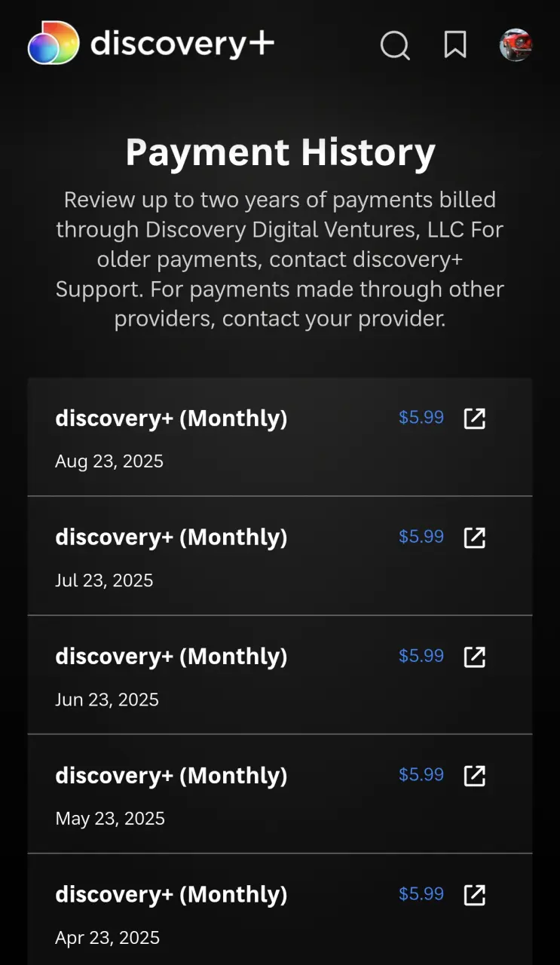The image size is (560, 965).
Task: Select the May 23, 2025 date text
Action: point(110,819)
